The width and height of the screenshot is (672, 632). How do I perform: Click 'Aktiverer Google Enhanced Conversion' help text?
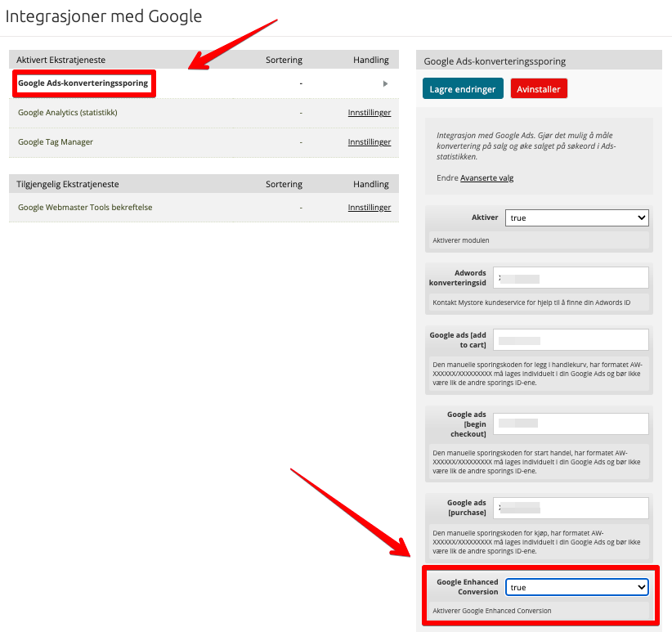pos(492,611)
